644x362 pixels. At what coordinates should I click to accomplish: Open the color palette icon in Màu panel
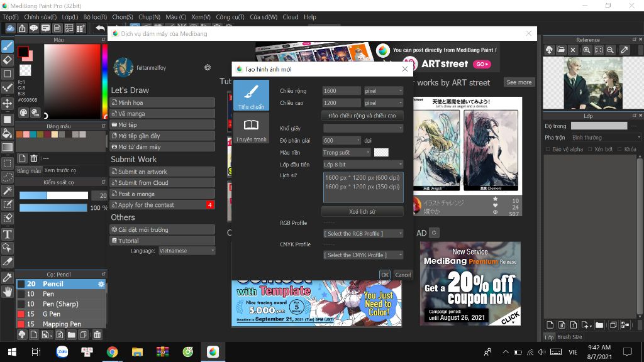tap(23, 112)
